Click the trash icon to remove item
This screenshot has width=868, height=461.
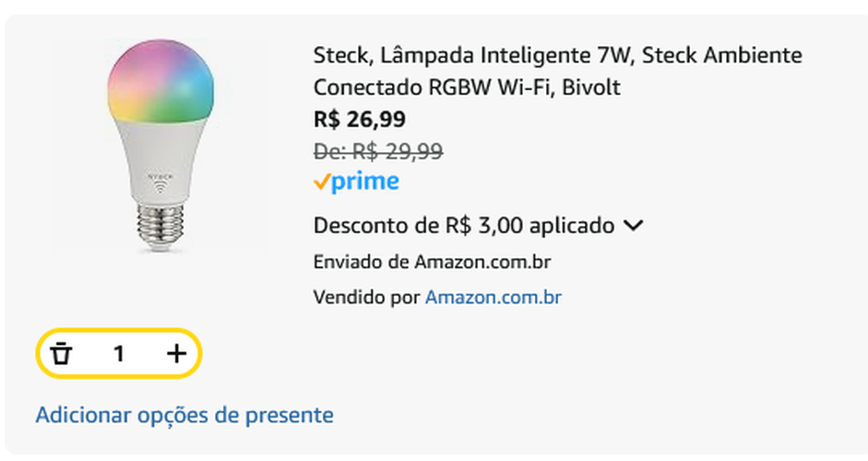click(61, 353)
